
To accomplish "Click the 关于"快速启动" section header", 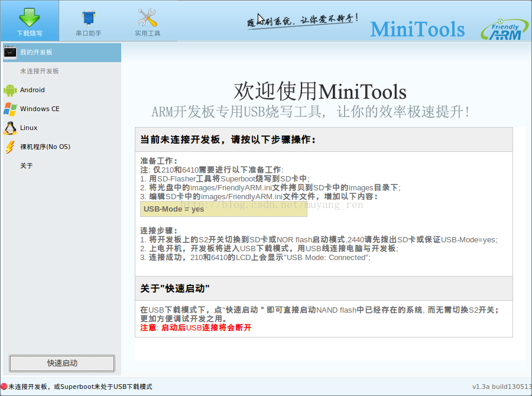I will tap(324, 288).
